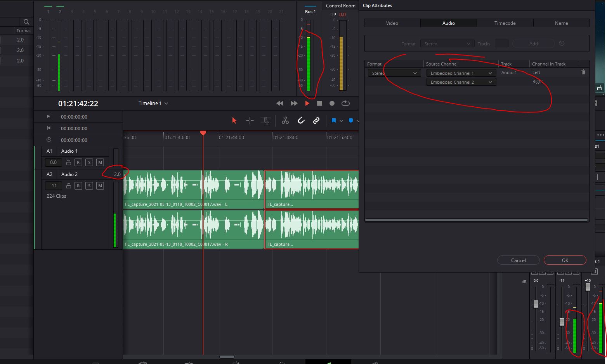Image resolution: width=607 pixels, height=364 pixels.
Task: Open the Timeline 1 selector dropdown
Action: coord(153,103)
